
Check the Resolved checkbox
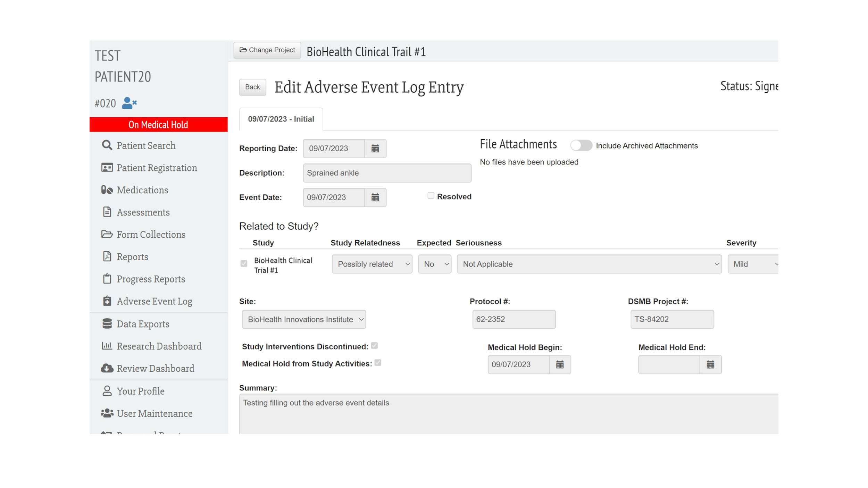[431, 196]
